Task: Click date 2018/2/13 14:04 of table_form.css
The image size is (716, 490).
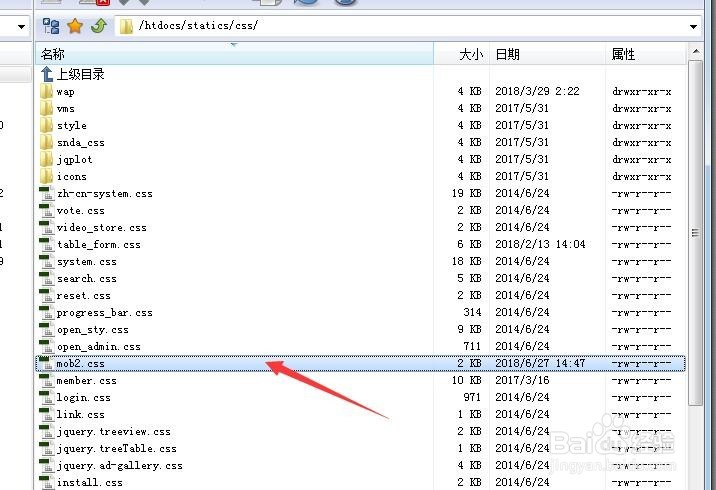Action: pyautogui.click(x=540, y=244)
